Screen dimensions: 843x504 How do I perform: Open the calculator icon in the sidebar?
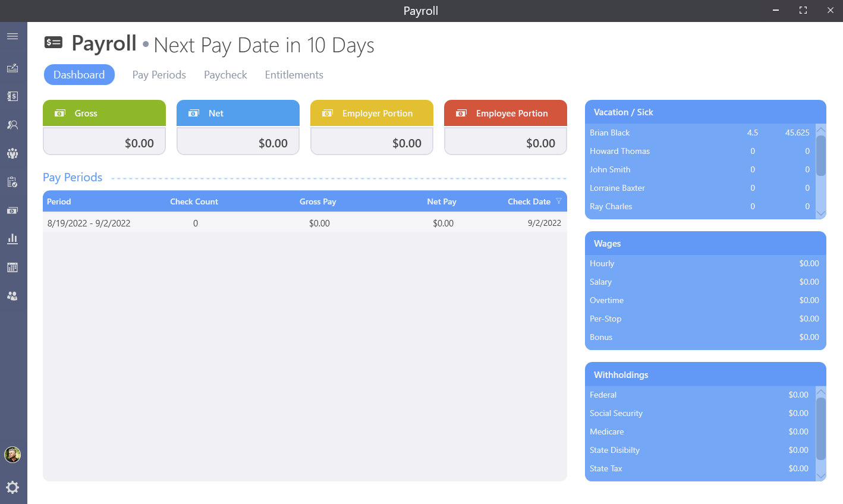12,267
